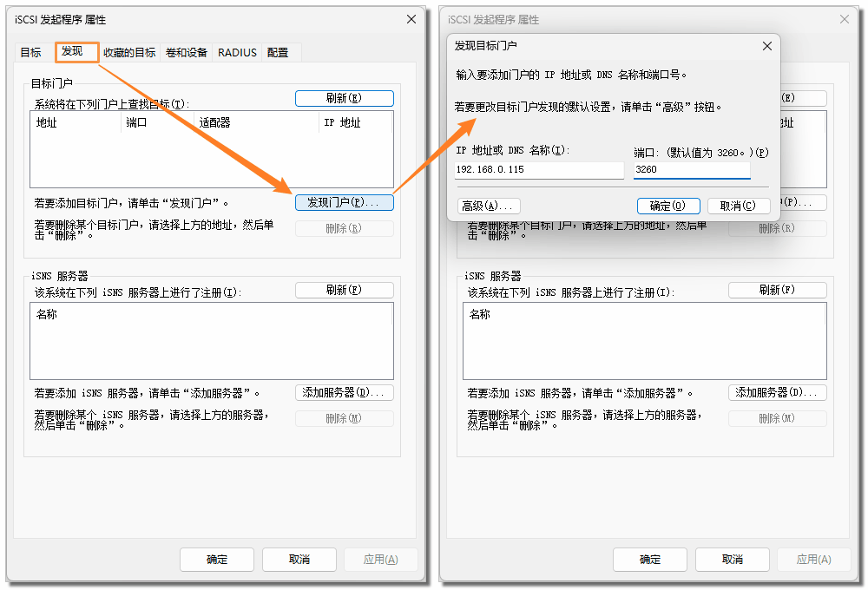
Task: Click the 地址 column header in left window
Action: [x=76, y=122]
